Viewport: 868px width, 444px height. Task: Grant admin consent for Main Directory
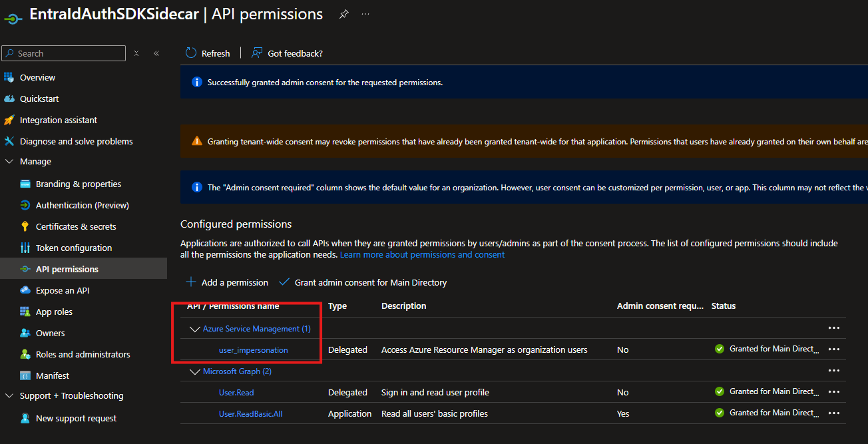click(x=363, y=282)
